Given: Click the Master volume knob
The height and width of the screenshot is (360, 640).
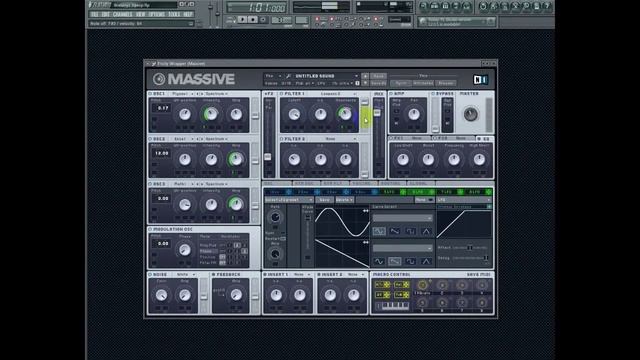Looking at the screenshot, I should (470, 114).
